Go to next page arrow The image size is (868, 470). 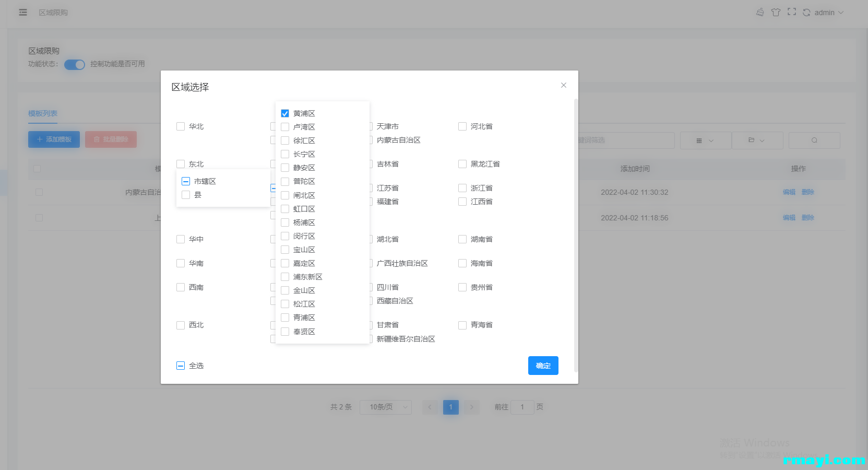pyautogui.click(x=471, y=407)
